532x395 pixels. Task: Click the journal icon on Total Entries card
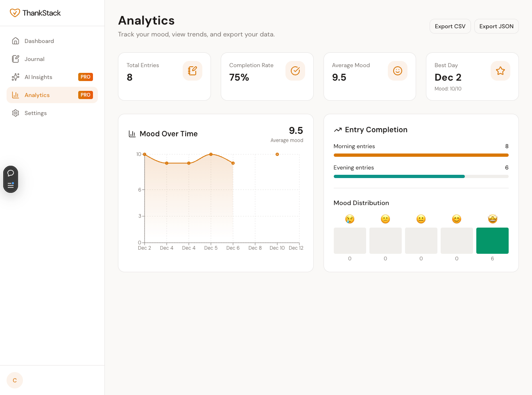click(192, 70)
